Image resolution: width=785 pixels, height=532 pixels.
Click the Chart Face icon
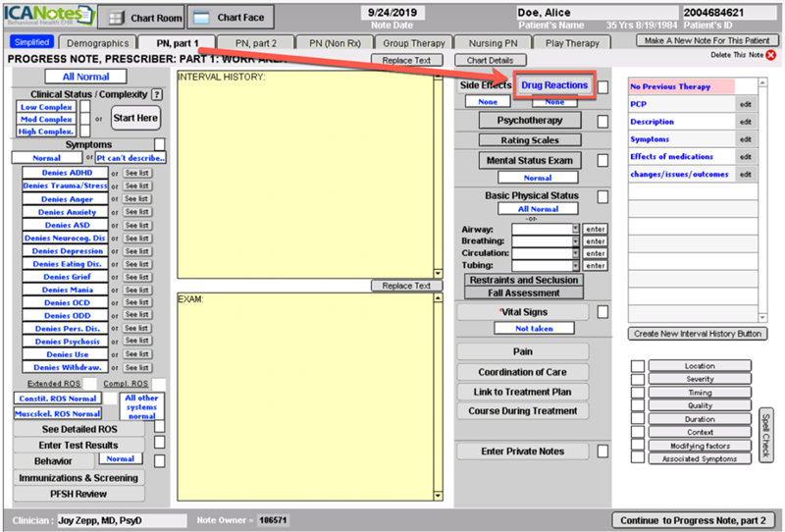(x=201, y=18)
